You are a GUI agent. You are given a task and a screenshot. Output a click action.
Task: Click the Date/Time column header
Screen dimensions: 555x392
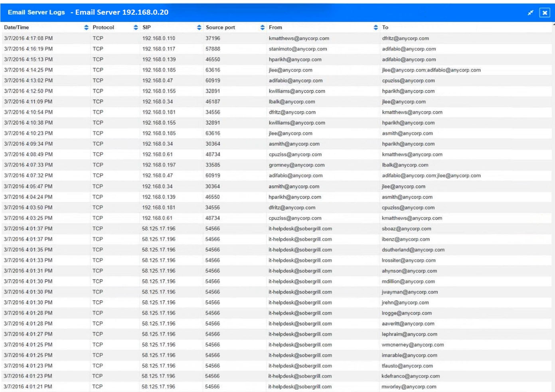16,28
